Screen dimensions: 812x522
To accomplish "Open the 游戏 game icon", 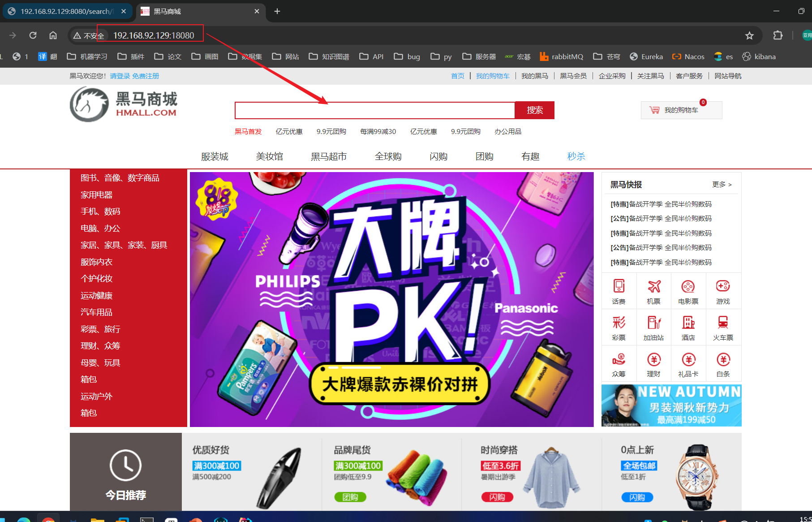I will tap(723, 286).
